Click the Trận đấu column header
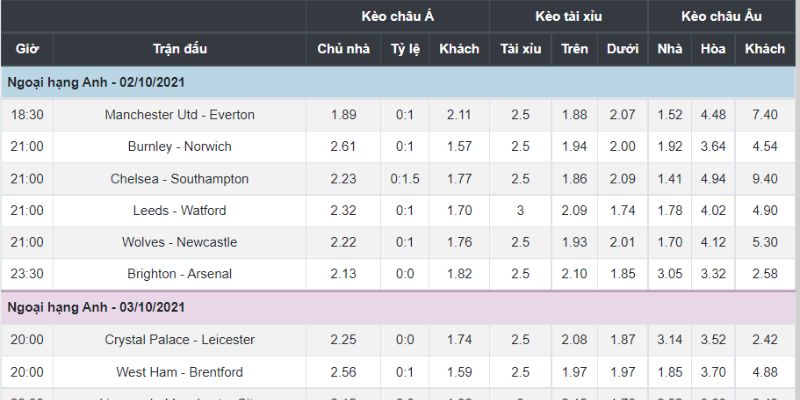Viewport: 800px width, 400px height. click(x=180, y=49)
